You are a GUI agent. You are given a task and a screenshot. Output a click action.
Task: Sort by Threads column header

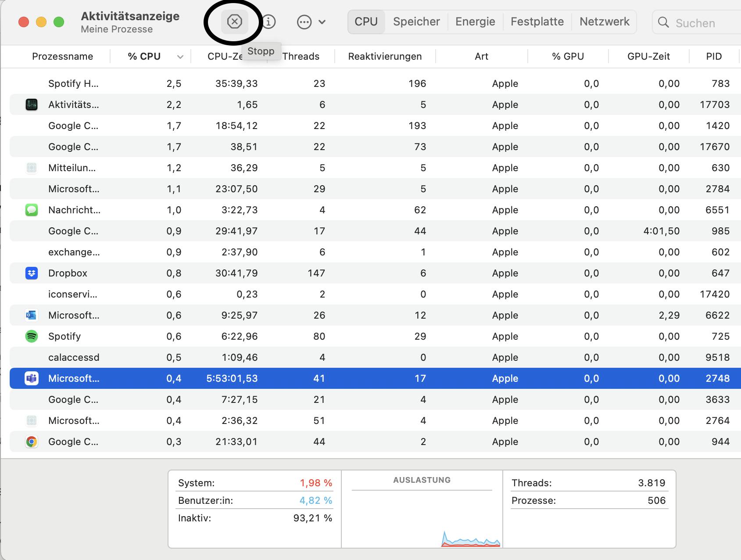coord(301,56)
